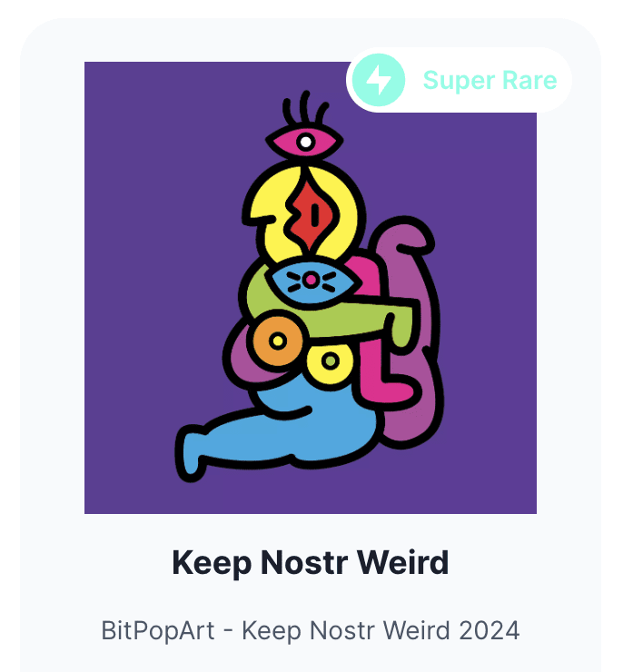The width and height of the screenshot is (643, 672).
Task: Select the Super Rare label text
Action: click(x=490, y=80)
